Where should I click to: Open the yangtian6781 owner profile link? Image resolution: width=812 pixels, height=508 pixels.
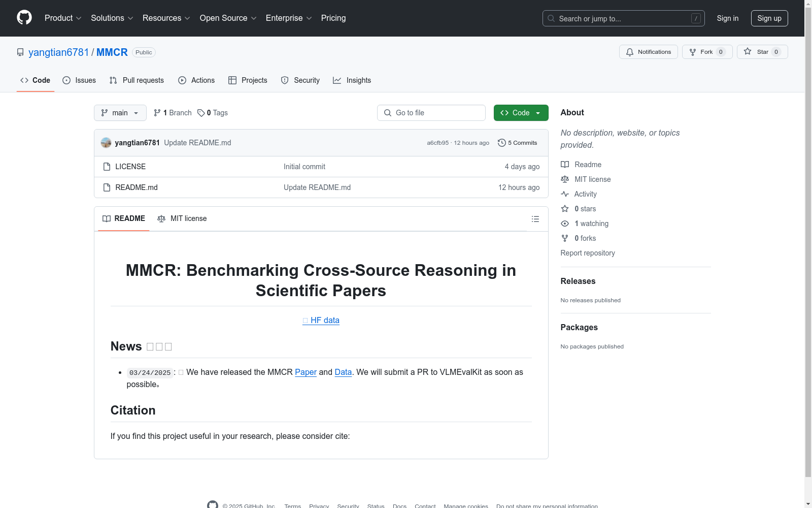(59, 52)
